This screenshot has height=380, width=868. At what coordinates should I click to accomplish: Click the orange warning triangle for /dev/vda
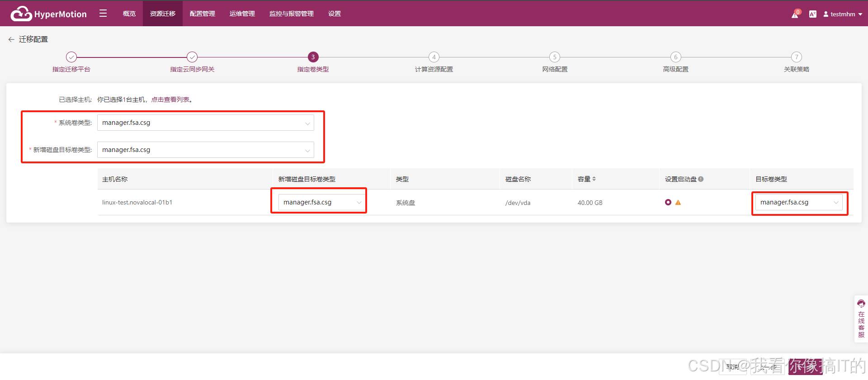[x=678, y=203]
